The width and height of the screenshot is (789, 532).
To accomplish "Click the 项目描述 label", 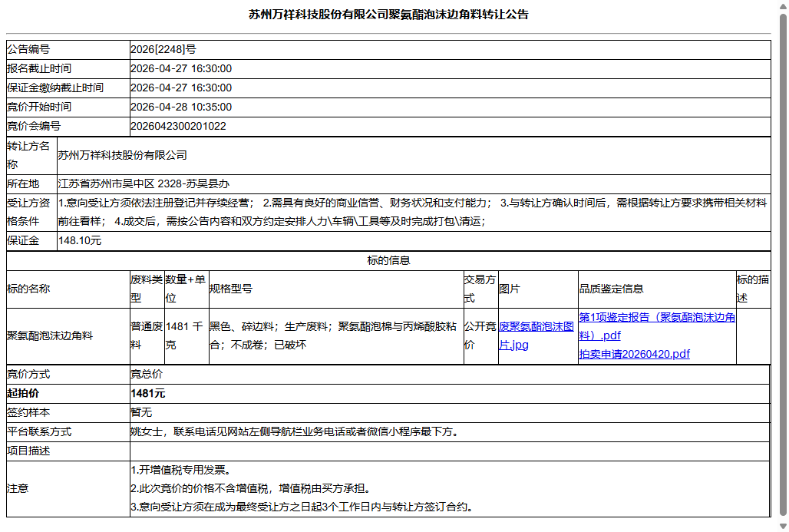I will pyautogui.click(x=28, y=451).
